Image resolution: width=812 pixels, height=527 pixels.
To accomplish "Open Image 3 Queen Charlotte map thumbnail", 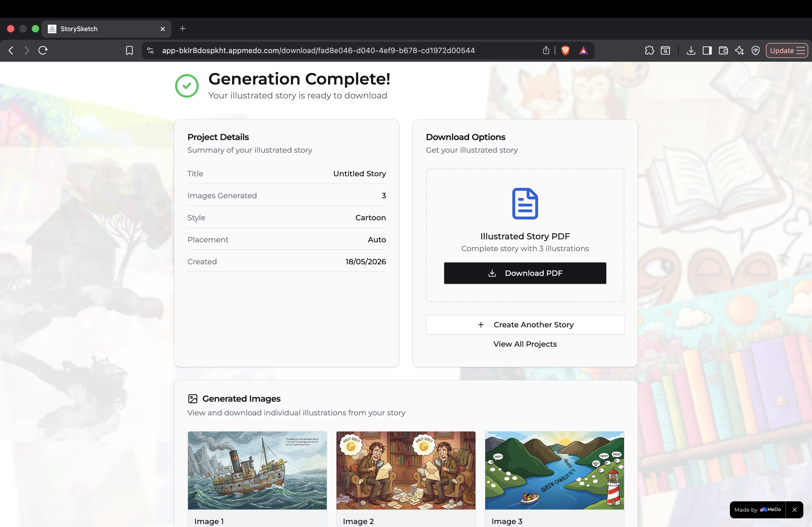I will [554, 470].
